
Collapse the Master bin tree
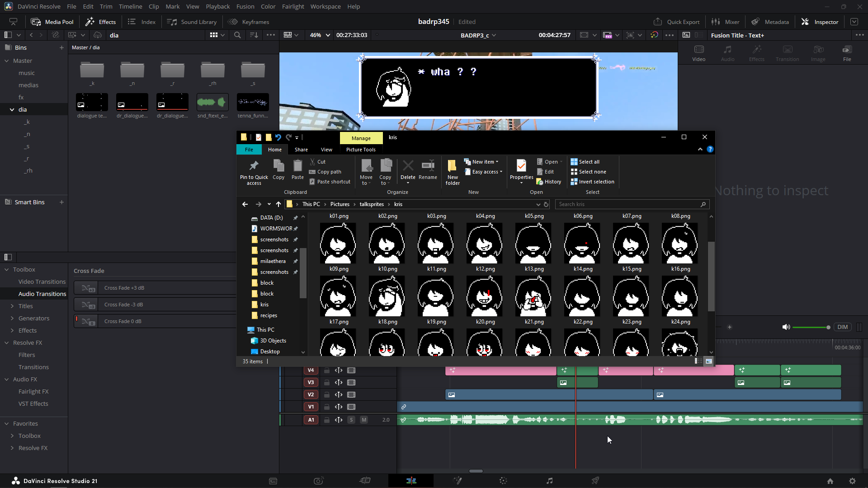click(x=7, y=61)
